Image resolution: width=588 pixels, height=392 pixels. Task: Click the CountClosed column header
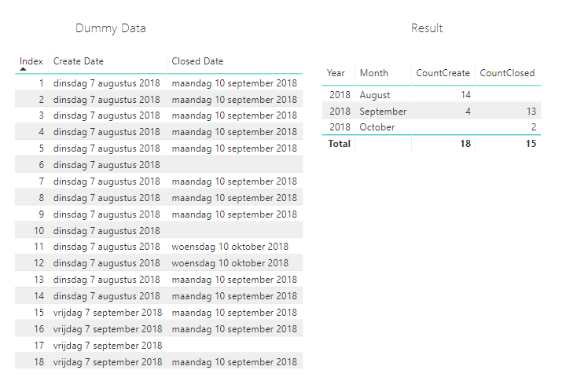(507, 73)
